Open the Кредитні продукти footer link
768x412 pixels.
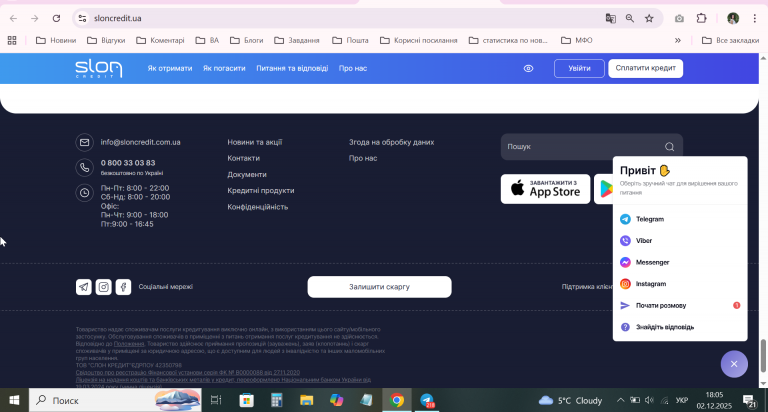261,191
